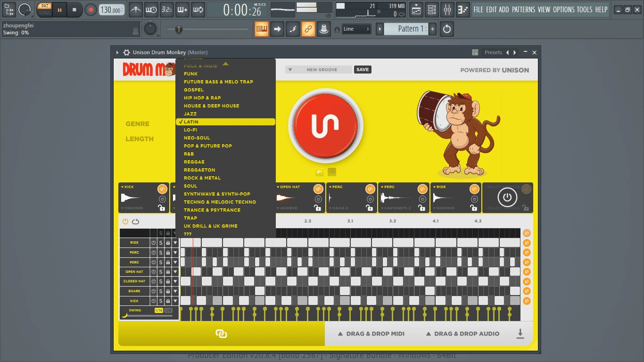644x362 pixels.
Task: Click the lock icon on the Caixa 2 slot
Action: 370,208
